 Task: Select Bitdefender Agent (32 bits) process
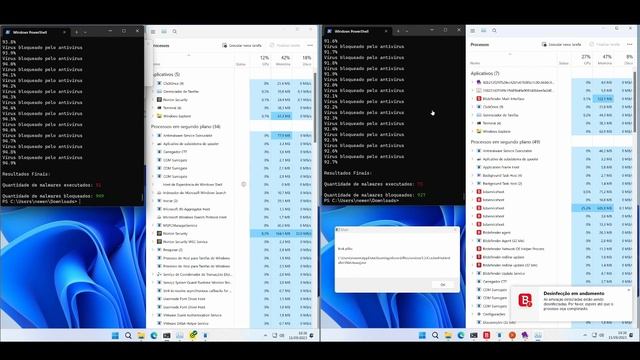tap(503, 241)
